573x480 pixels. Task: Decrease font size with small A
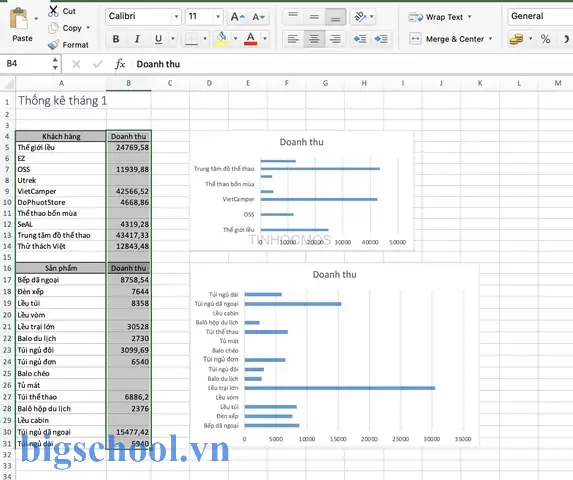point(258,17)
